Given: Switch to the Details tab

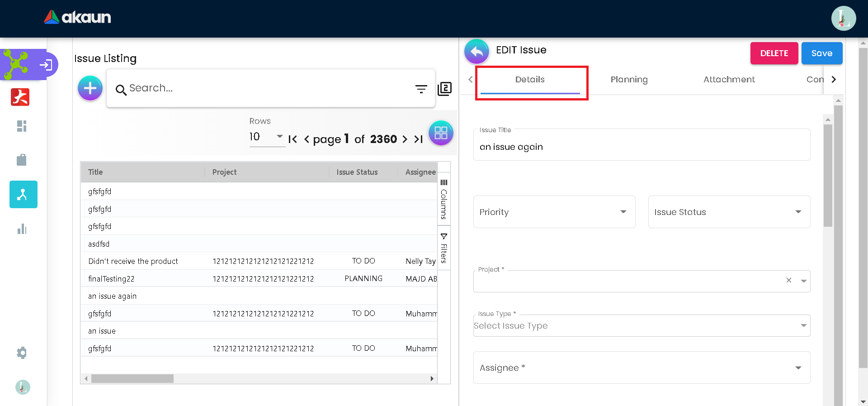Looking at the screenshot, I should (x=530, y=80).
